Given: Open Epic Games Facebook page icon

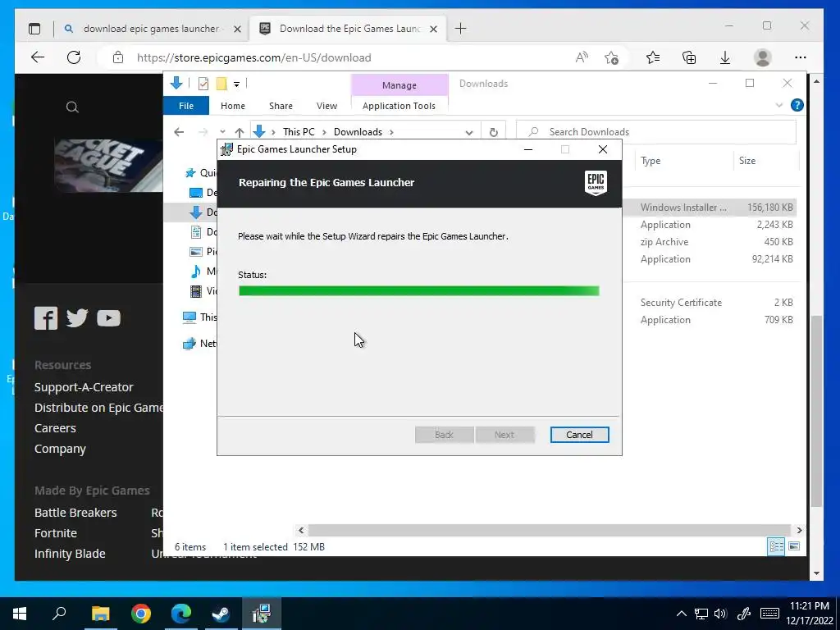Looking at the screenshot, I should [46, 318].
